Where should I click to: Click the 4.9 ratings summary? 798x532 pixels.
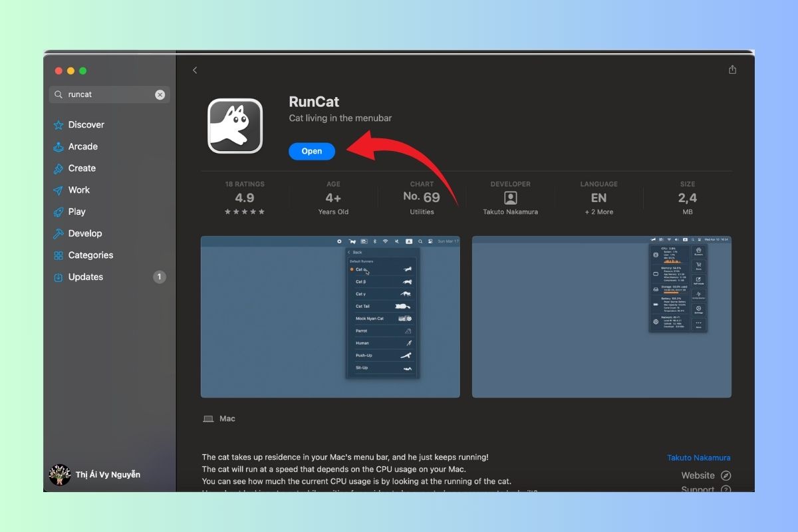click(x=245, y=198)
